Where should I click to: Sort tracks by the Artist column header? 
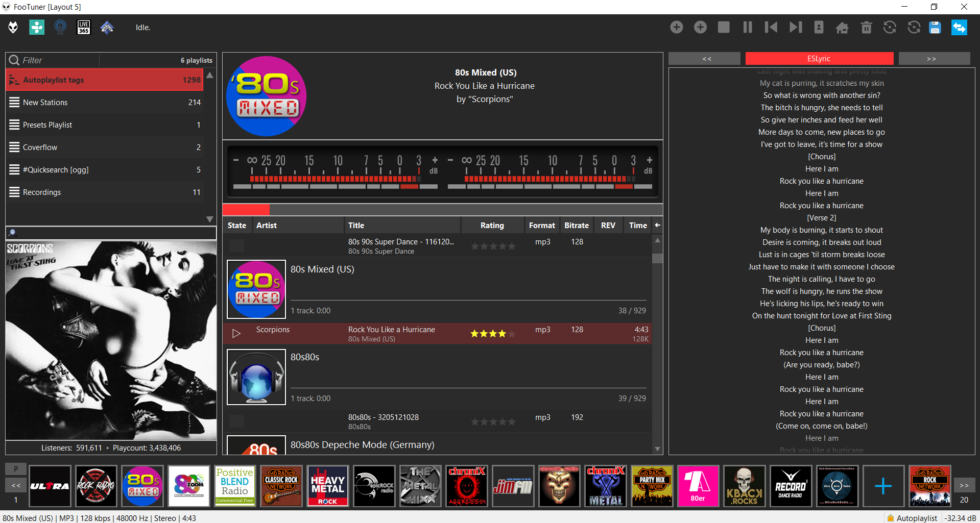[298, 225]
